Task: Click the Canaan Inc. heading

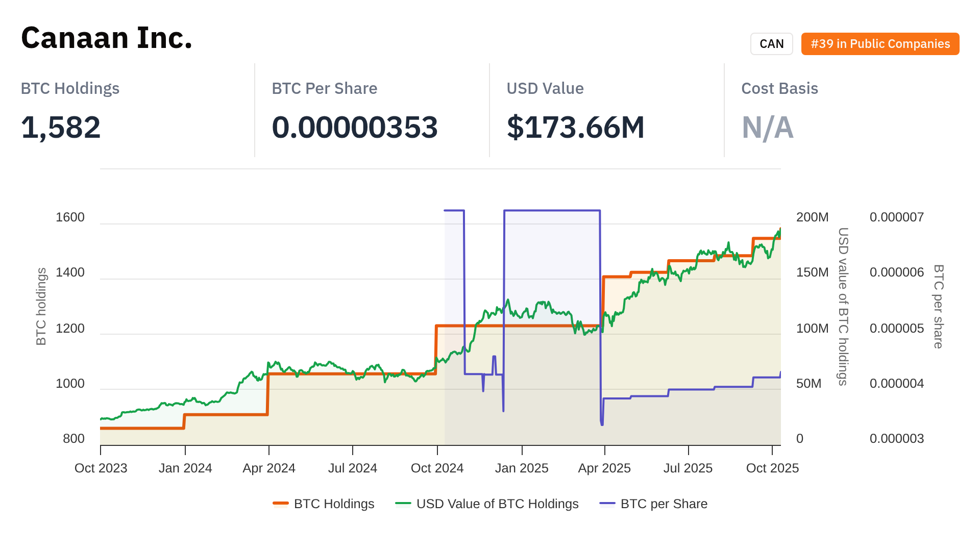Action: (107, 38)
